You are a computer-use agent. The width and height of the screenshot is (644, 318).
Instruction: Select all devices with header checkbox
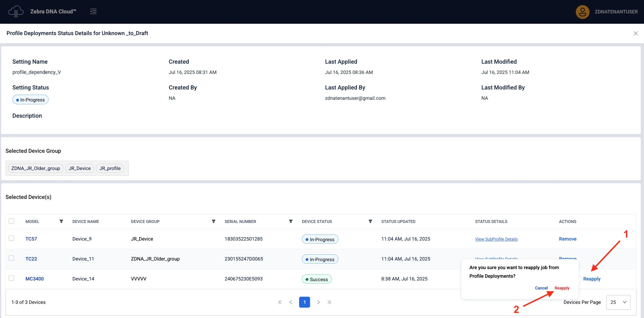(11, 221)
